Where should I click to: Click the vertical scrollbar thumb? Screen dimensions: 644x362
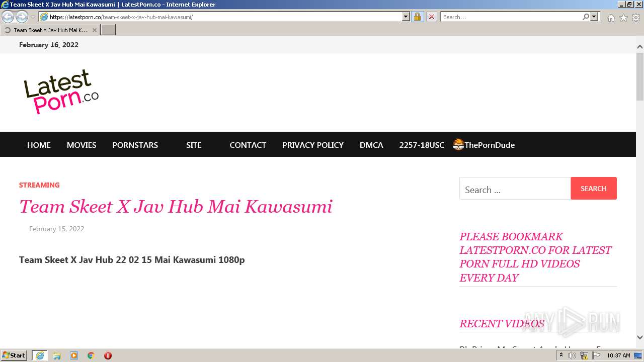(x=640, y=75)
